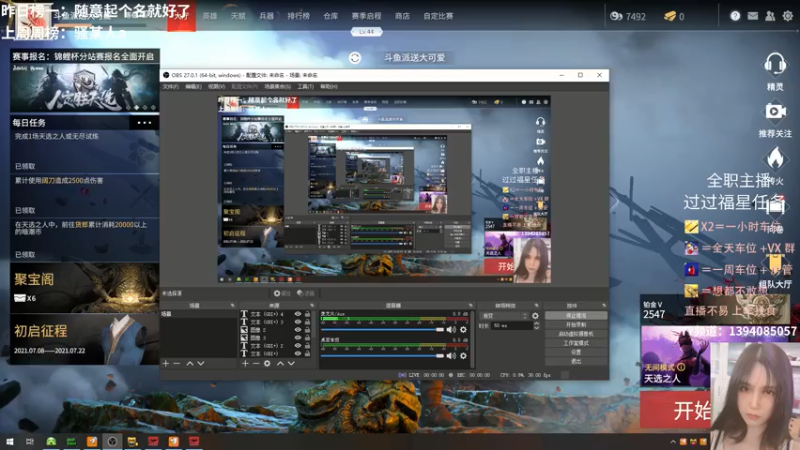Viewport: 800px width, 450px height.
Task: Toggle visibility of the 图像 3 source
Action: (x=298, y=338)
